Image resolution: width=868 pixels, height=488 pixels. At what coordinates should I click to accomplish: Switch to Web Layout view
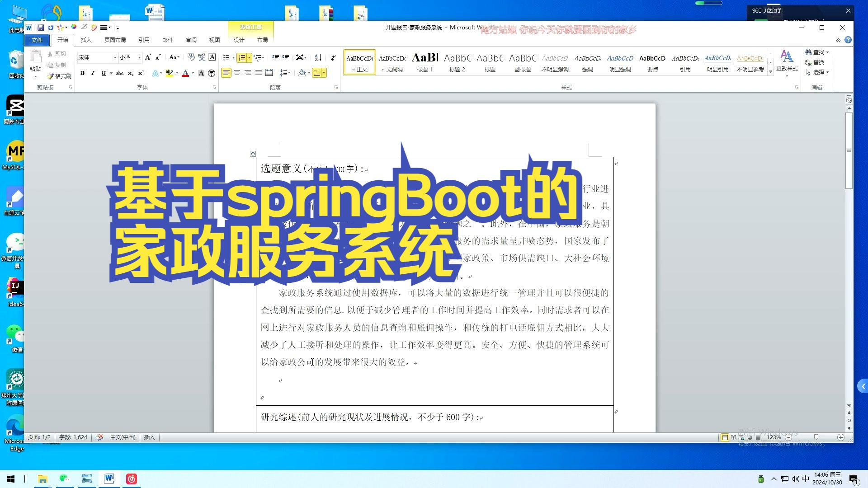[x=741, y=437]
